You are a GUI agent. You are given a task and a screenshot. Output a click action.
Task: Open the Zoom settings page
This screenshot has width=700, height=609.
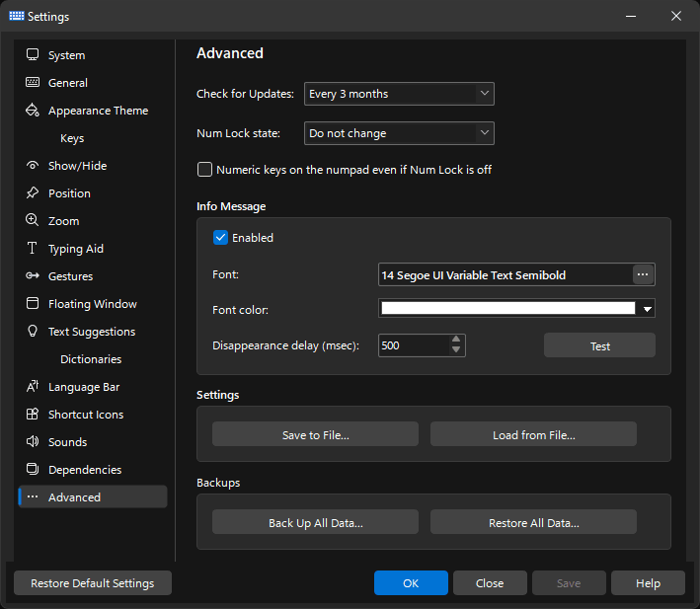pos(93,220)
